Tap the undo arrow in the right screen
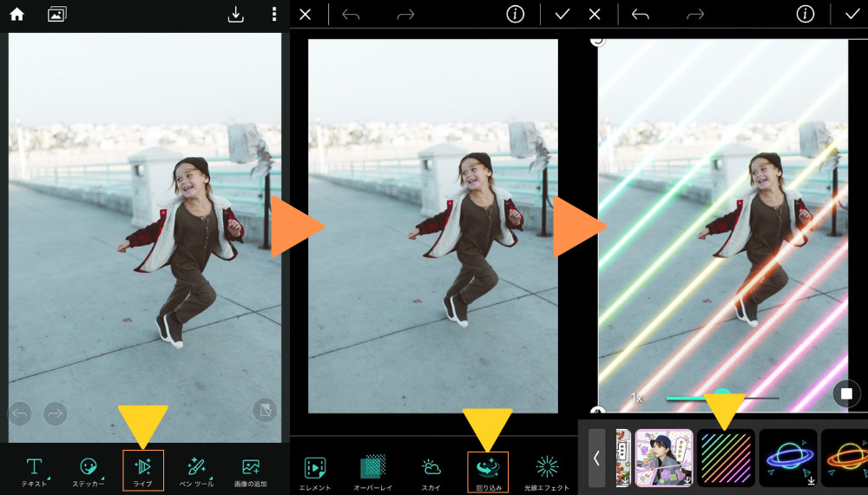 641,15
